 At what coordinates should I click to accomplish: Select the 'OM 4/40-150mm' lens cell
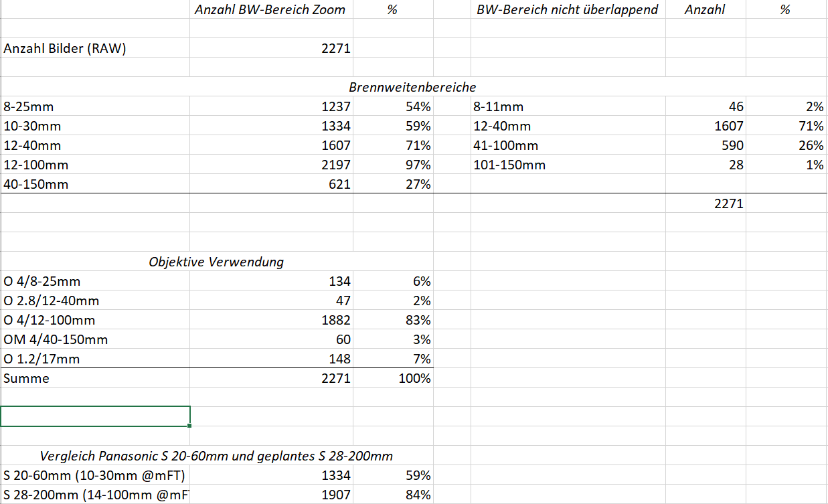point(56,339)
